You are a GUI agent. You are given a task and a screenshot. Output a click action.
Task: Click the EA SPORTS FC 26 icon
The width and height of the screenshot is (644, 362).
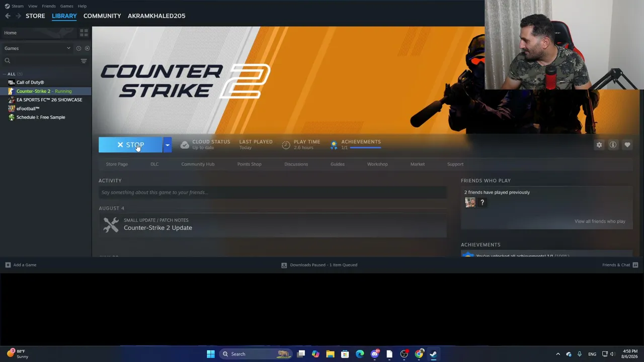pos(12,100)
